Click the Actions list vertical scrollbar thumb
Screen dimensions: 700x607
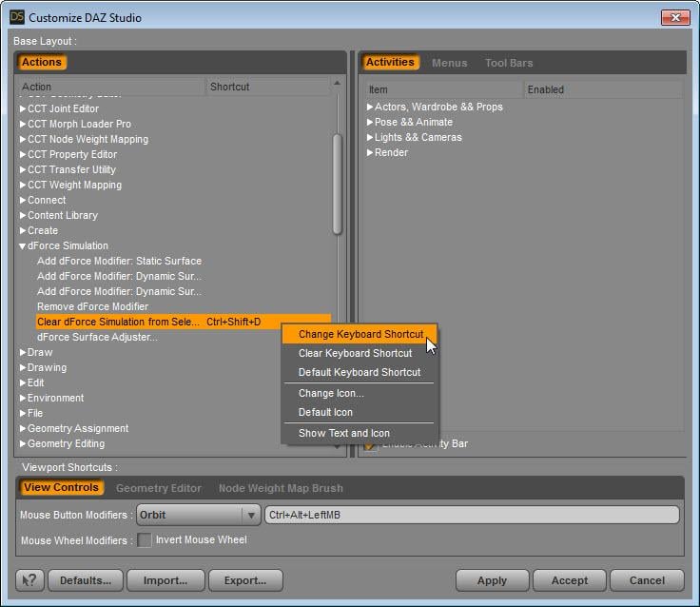(338, 184)
